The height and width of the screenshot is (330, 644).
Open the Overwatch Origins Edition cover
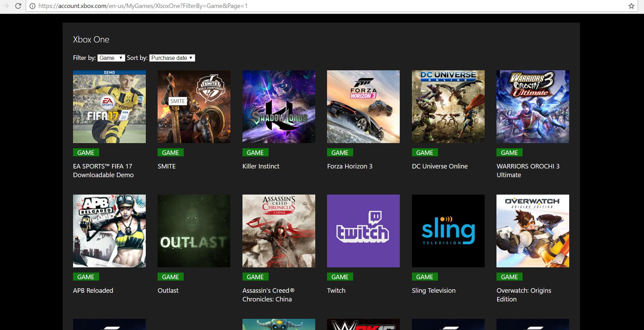(533, 231)
